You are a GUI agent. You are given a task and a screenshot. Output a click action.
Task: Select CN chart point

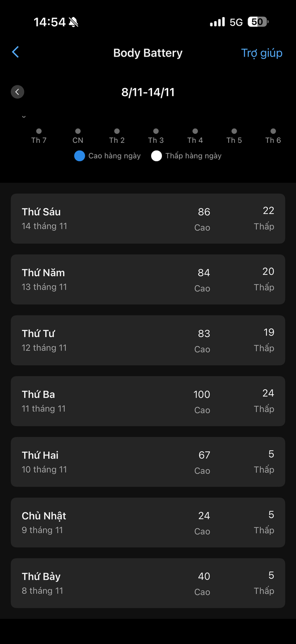pos(78,131)
